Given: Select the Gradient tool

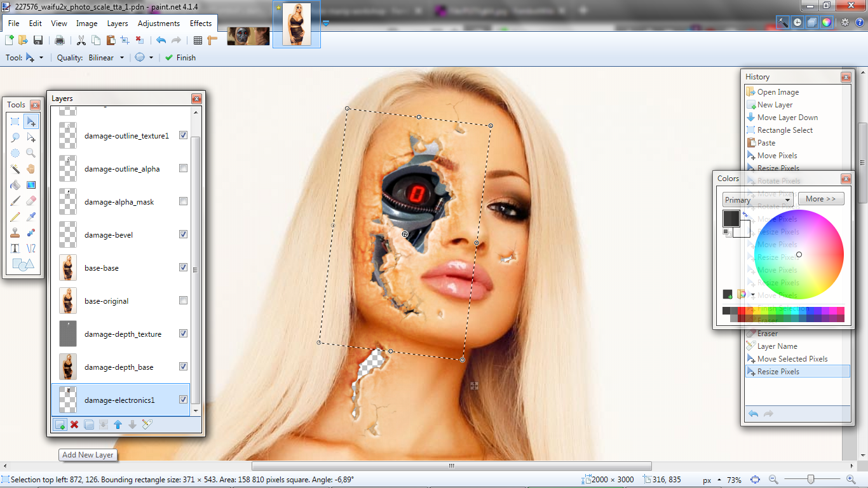Looking at the screenshot, I should click(31, 185).
